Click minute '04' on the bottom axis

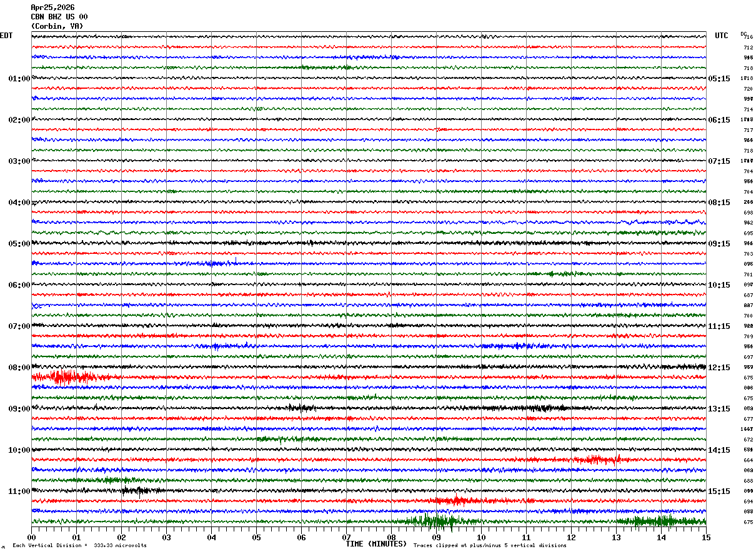pyautogui.click(x=211, y=537)
